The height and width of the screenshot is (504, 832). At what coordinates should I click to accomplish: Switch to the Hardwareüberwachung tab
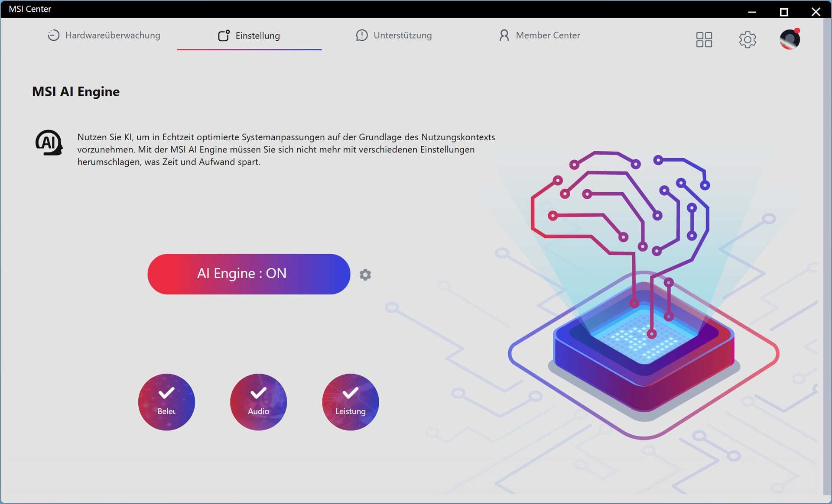pos(113,36)
